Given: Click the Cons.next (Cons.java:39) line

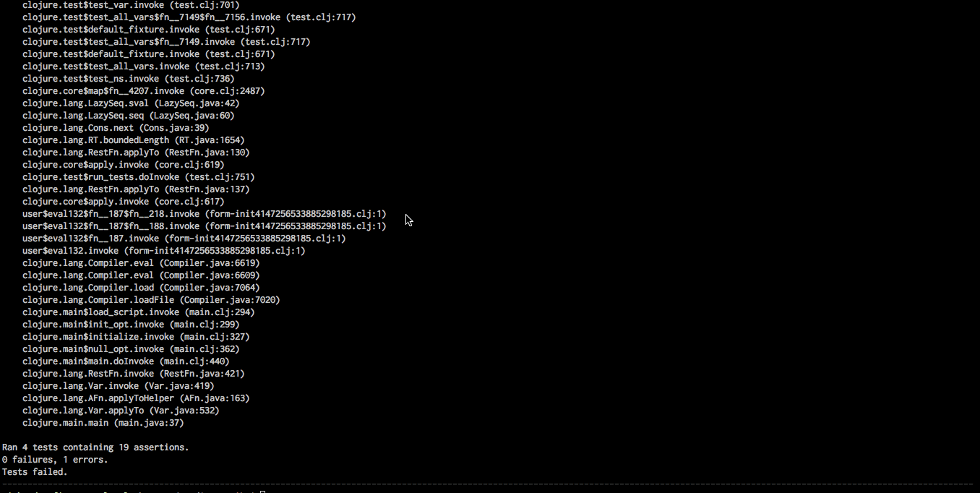Looking at the screenshot, I should click(116, 128).
